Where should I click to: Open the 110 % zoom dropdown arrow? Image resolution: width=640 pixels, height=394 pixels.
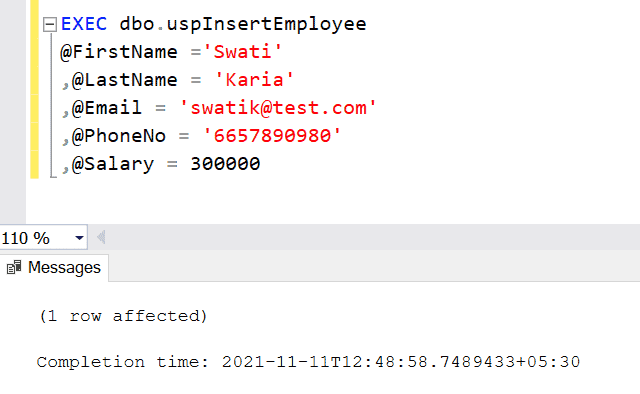79,238
